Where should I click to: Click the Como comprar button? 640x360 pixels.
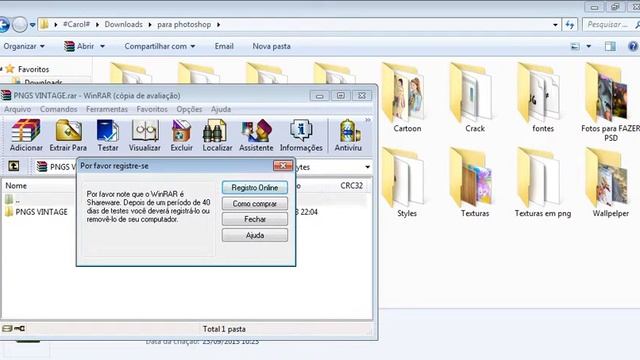pos(255,203)
